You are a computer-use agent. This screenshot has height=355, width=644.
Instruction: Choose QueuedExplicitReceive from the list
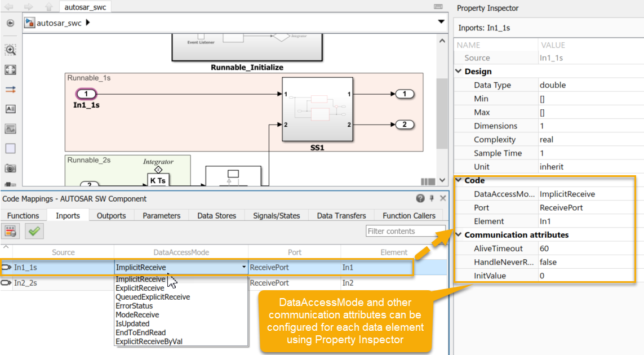153,297
